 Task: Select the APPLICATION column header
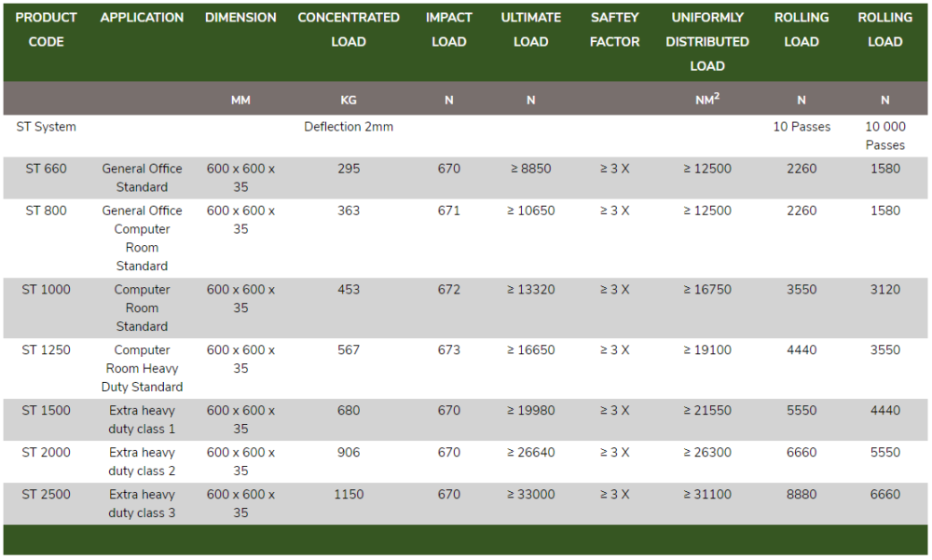click(142, 18)
